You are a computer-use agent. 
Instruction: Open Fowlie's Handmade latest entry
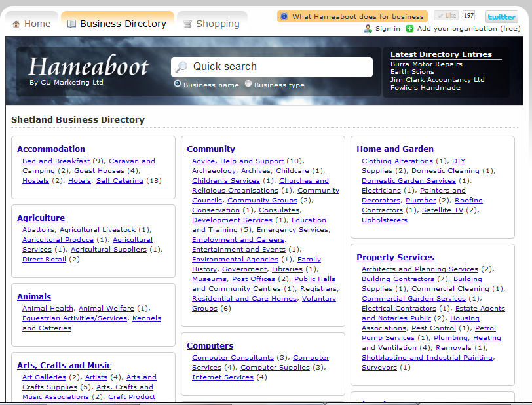pyautogui.click(x=425, y=88)
